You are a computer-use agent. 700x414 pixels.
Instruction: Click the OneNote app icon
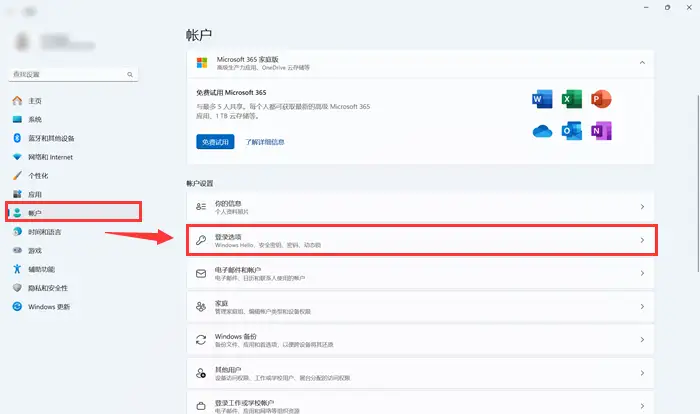point(601,131)
